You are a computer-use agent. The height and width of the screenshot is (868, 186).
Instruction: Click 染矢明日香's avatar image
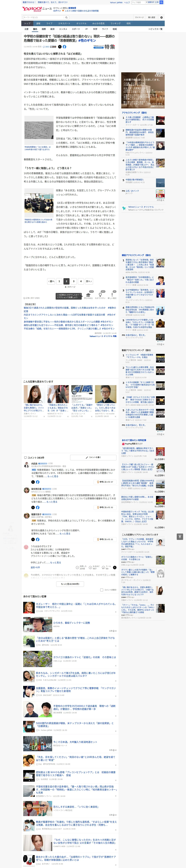click(26, 491)
